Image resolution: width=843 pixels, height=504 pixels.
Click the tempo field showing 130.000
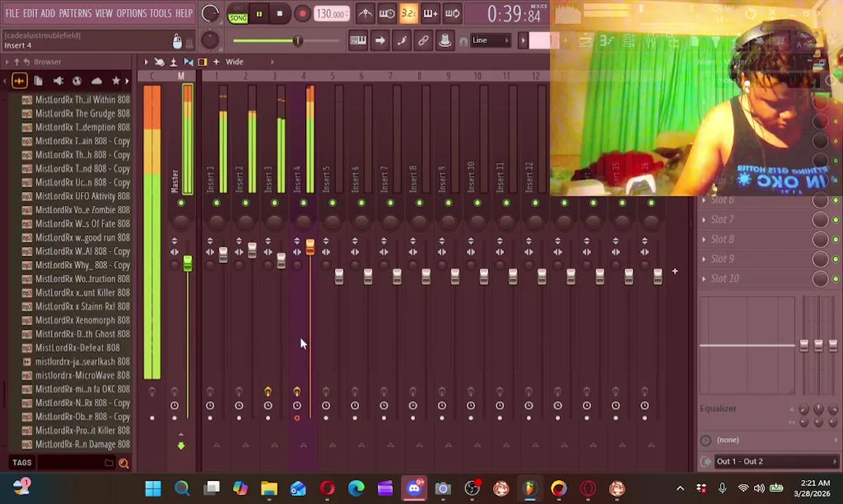tap(330, 14)
